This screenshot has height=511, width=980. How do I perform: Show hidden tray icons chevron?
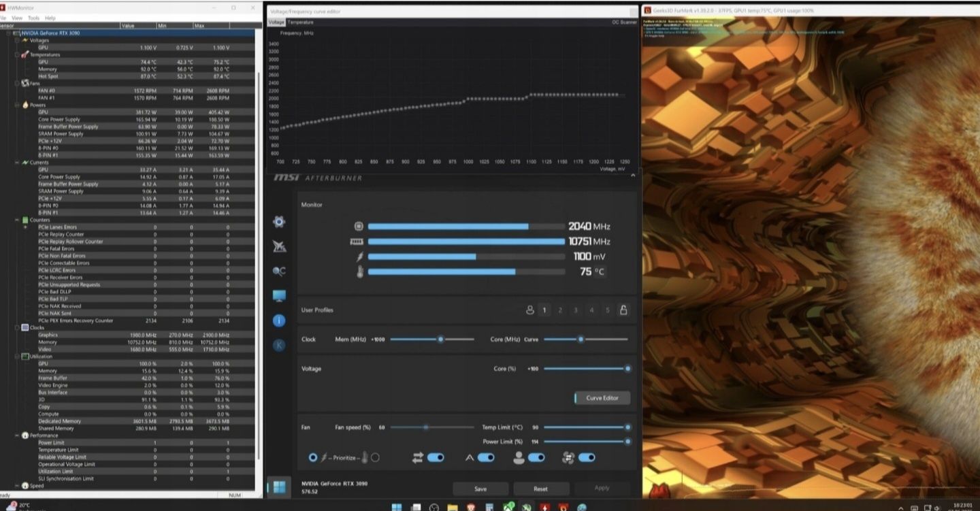(x=901, y=508)
